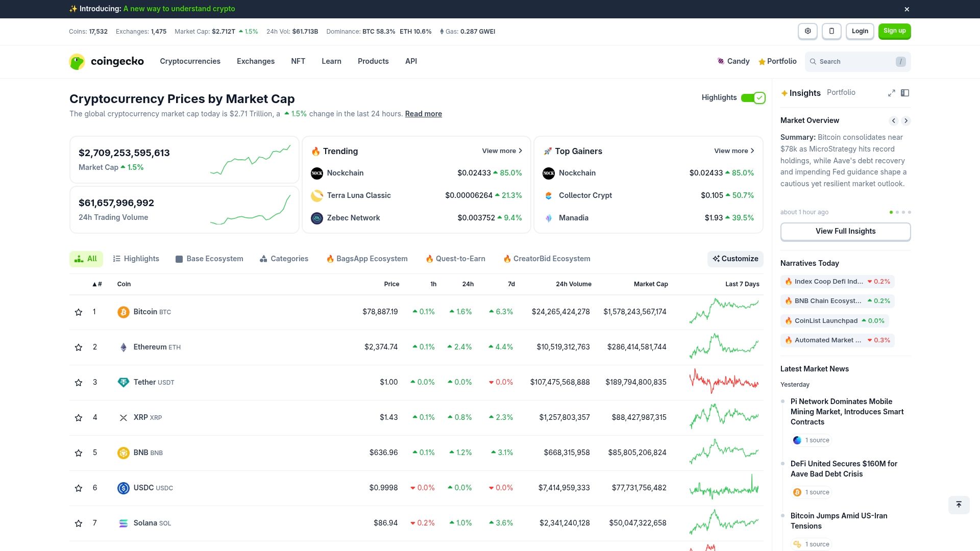Go to next Market Overview slide
The height and width of the screenshot is (551, 980).
point(906,121)
